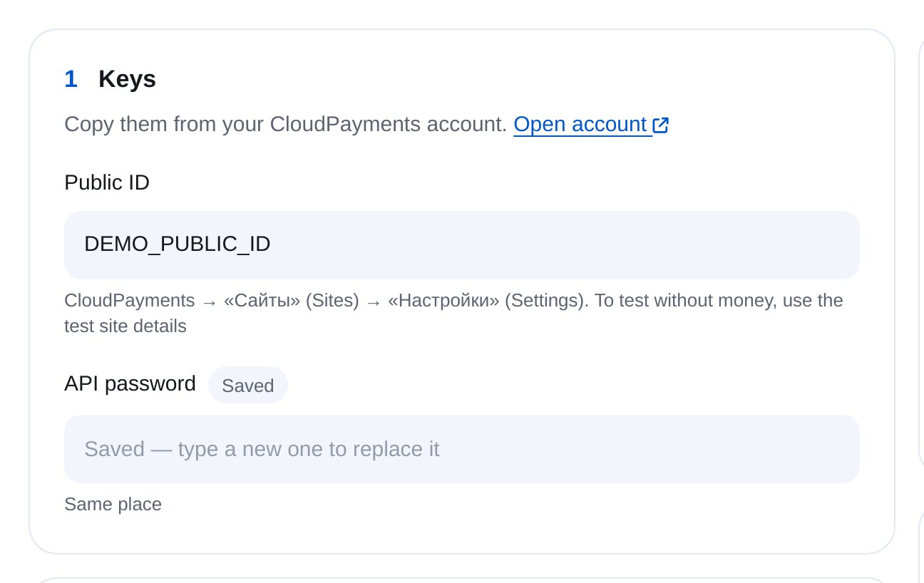Click the 'Keys' section heading
This screenshot has width=924, height=583.
127,79
